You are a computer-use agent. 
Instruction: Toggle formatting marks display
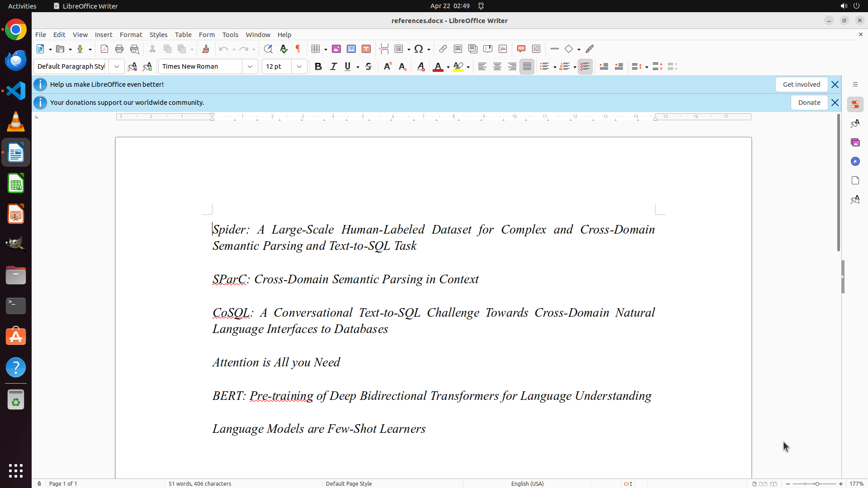[x=298, y=49]
